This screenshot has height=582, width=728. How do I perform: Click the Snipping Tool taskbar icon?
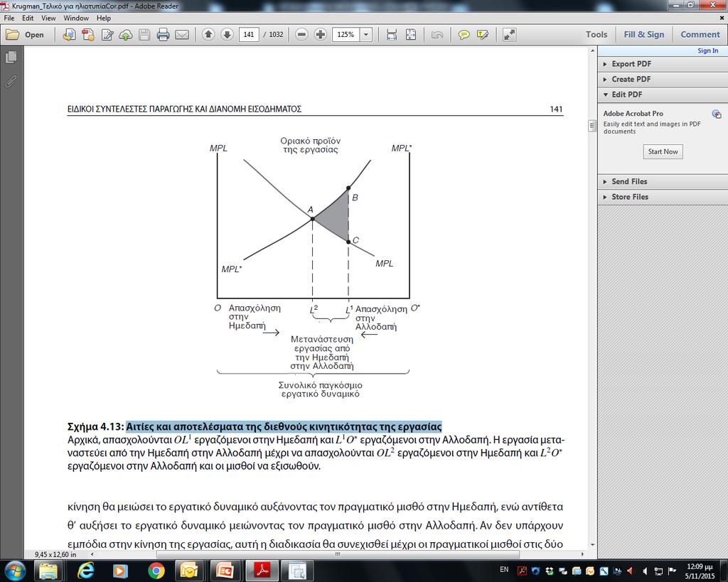click(296, 571)
